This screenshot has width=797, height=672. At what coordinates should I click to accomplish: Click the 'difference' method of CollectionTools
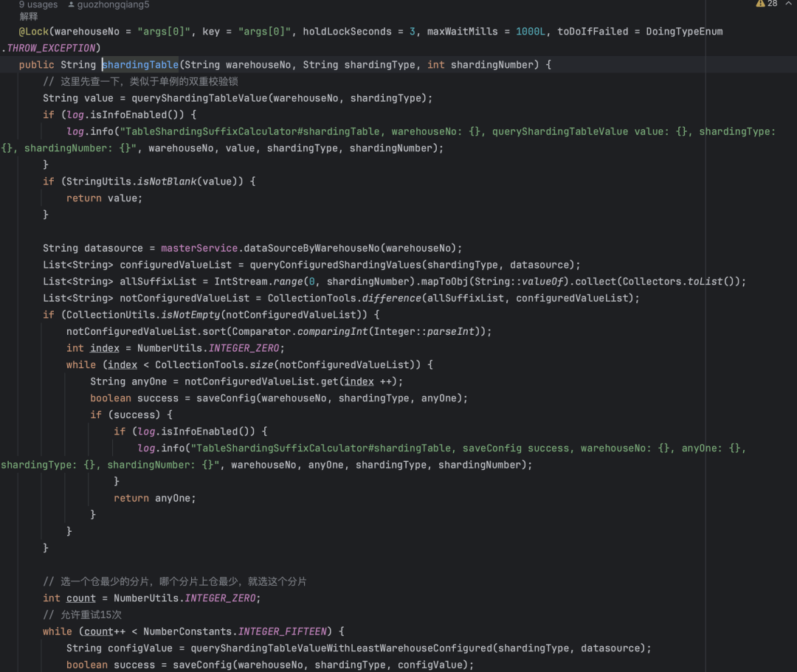(x=391, y=298)
